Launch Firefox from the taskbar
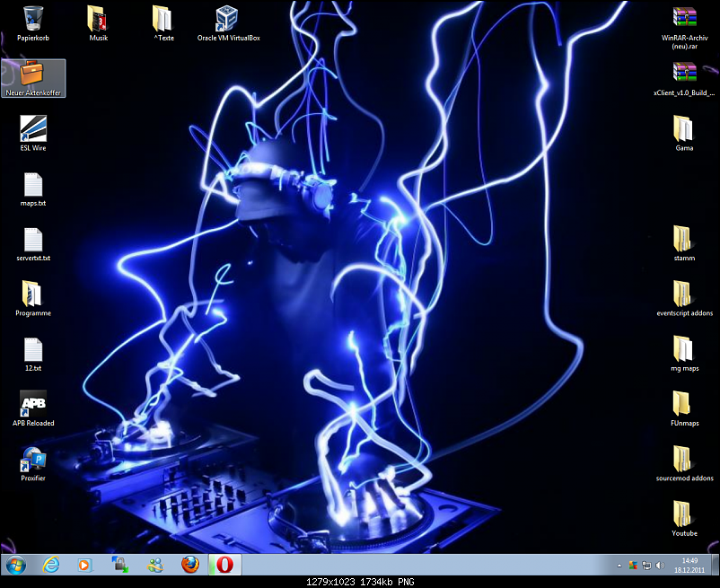Screen dimensions: 720x588 189,565
